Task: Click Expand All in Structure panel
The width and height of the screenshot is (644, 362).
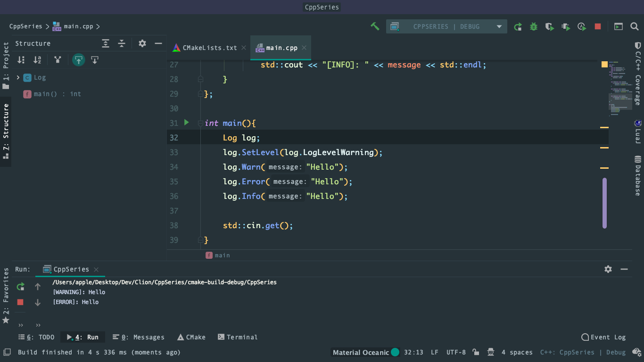Action: [106, 43]
